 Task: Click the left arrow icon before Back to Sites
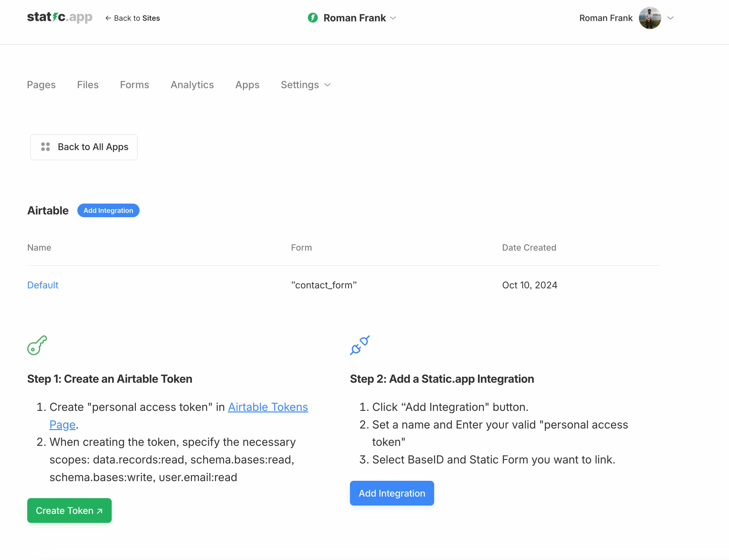coord(108,18)
